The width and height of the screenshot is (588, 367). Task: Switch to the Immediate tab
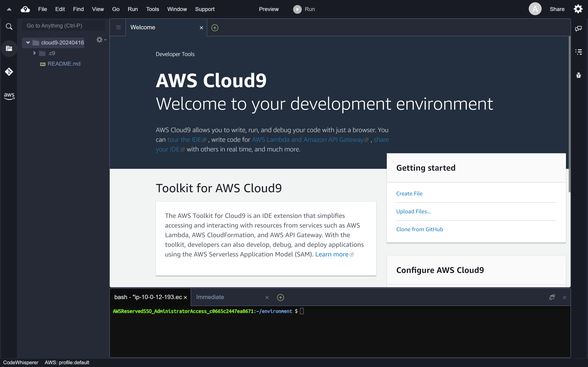click(x=210, y=297)
